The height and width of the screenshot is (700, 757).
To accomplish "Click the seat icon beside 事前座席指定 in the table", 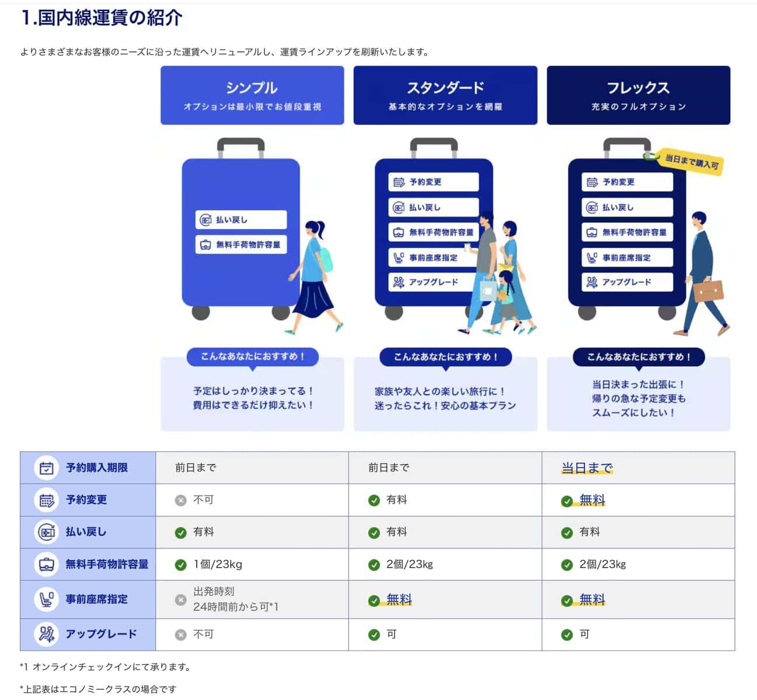I will coord(47,599).
